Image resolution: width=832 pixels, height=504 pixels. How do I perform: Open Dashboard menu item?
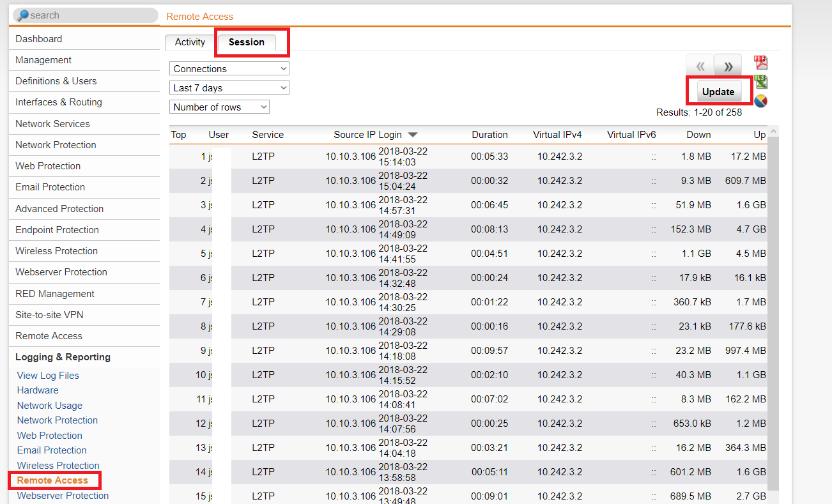coord(84,39)
